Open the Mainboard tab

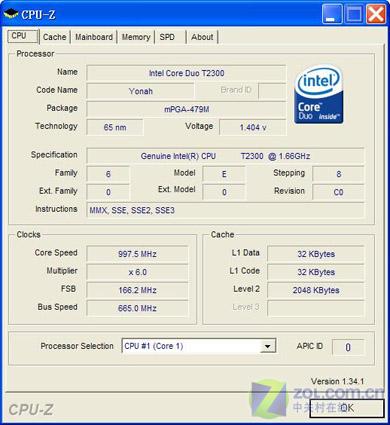[94, 37]
